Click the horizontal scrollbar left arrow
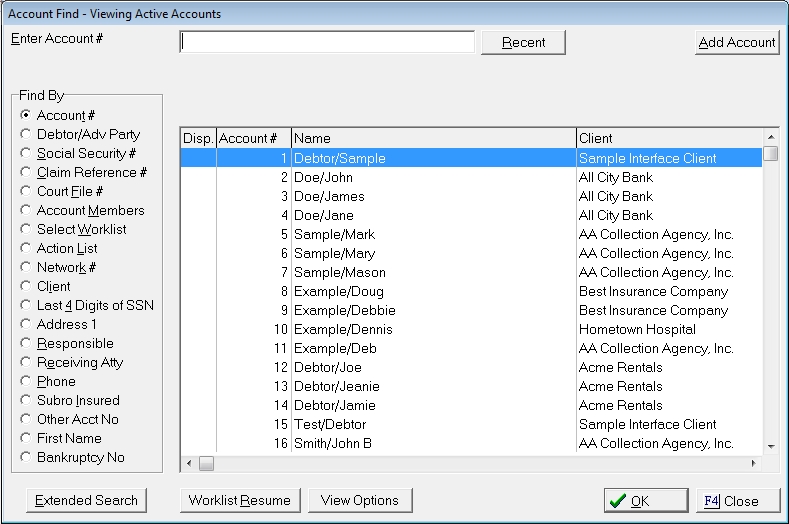The width and height of the screenshot is (789, 524). point(188,464)
